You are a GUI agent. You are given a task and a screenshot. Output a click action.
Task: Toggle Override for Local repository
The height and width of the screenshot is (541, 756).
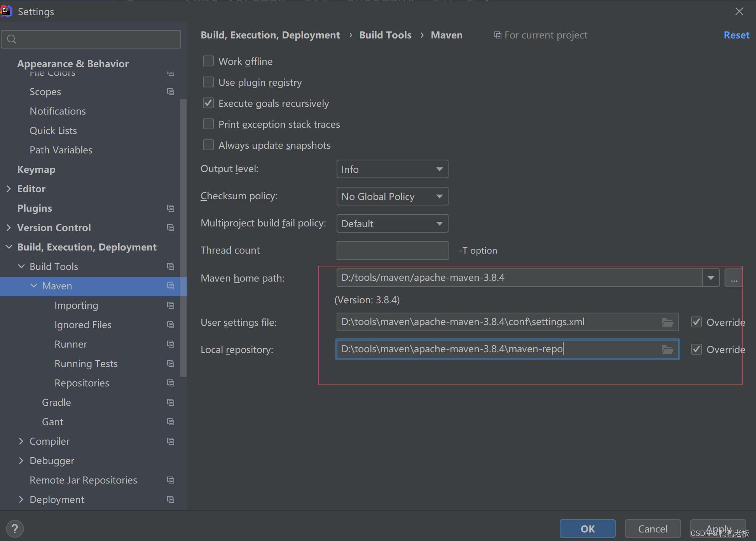[x=697, y=349]
